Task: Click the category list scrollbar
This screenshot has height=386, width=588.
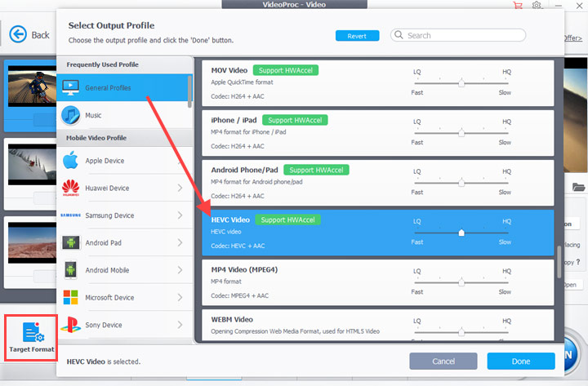Action: pos(189,91)
